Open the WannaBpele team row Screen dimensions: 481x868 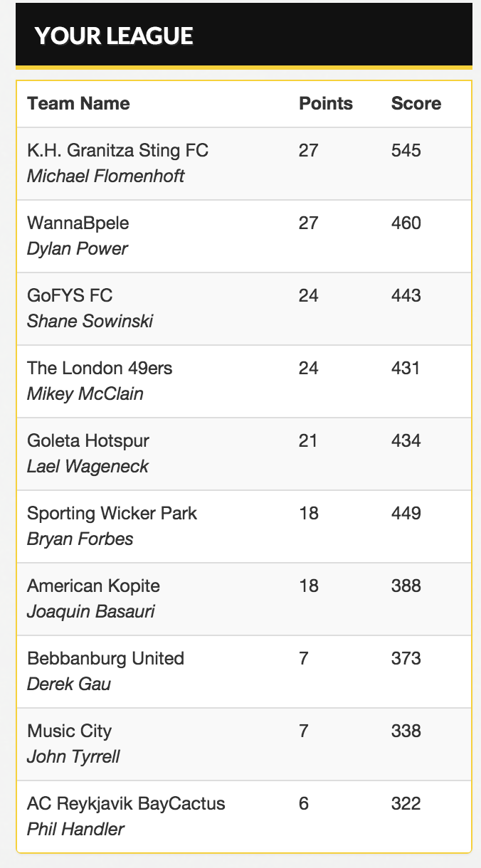(78, 223)
